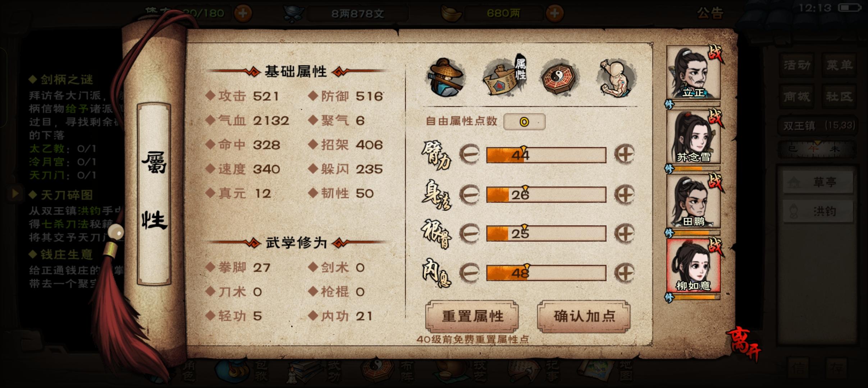The image size is (868, 388).
Task: Open the 公告 announcement menu
Action: [x=710, y=13]
